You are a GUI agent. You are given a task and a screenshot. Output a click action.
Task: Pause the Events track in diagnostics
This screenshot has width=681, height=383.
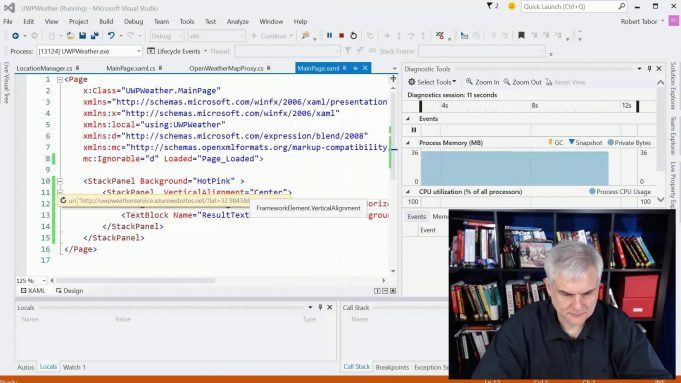tap(413, 130)
